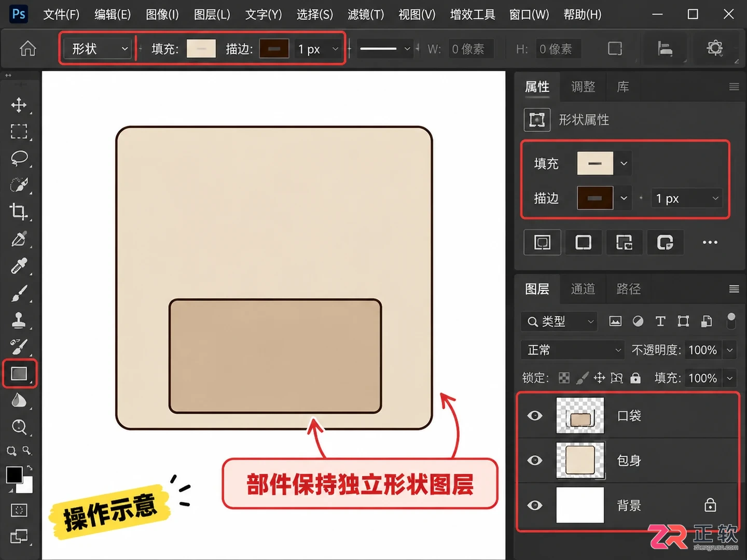Select the Rectangular Marquee tool
The height and width of the screenshot is (560, 747).
pos(19,131)
